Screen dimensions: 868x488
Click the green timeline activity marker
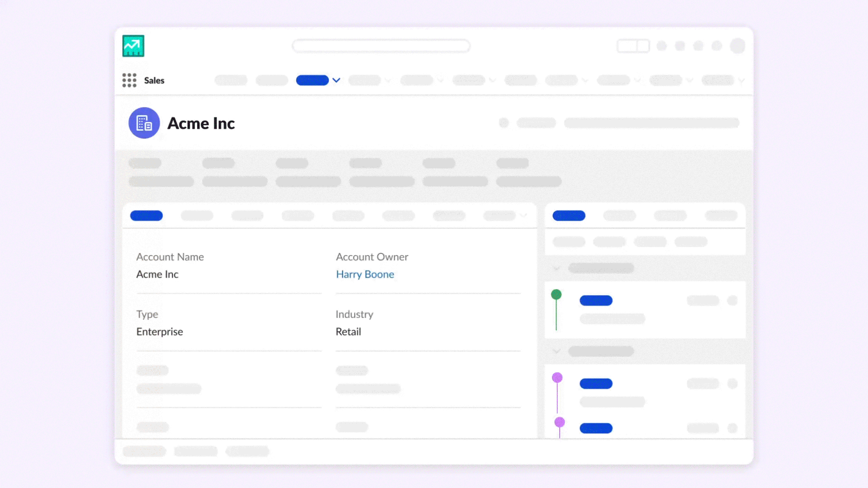[554, 294]
